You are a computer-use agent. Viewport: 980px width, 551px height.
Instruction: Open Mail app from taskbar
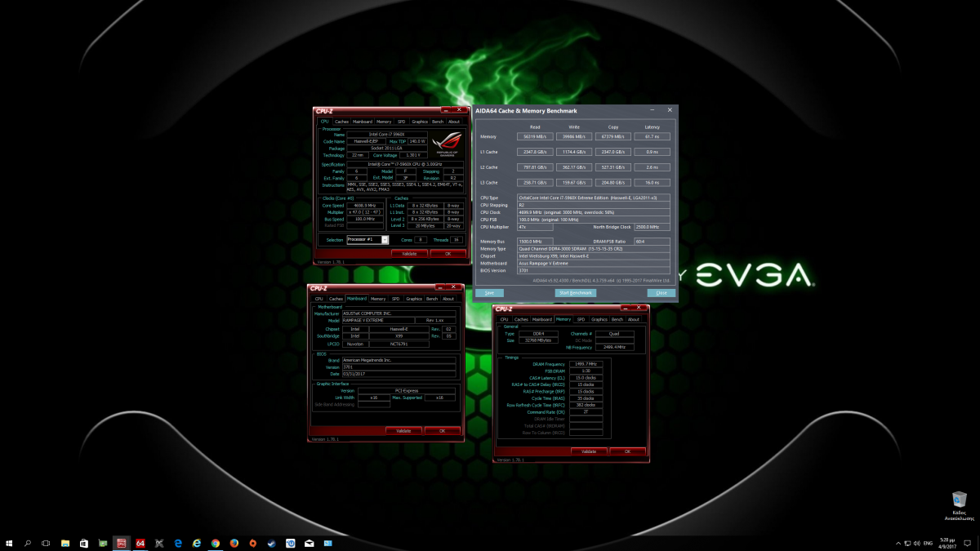pos(310,543)
